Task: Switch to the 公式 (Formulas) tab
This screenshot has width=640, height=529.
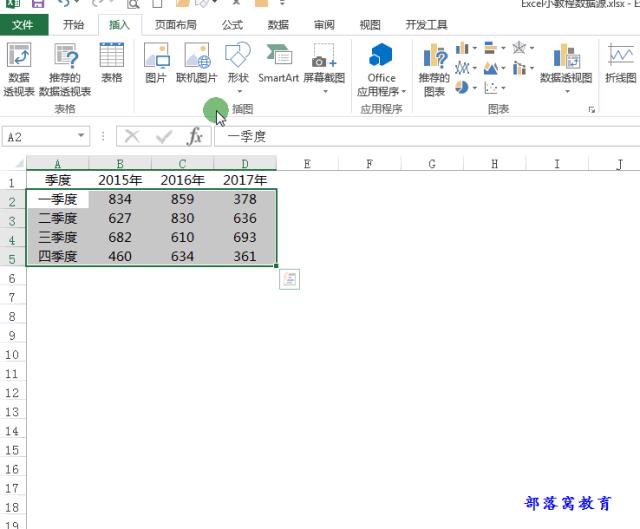Action: pyautogui.click(x=232, y=25)
